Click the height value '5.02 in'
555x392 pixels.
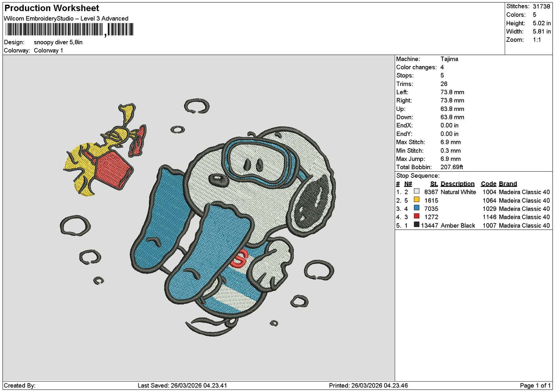pos(542,23)
